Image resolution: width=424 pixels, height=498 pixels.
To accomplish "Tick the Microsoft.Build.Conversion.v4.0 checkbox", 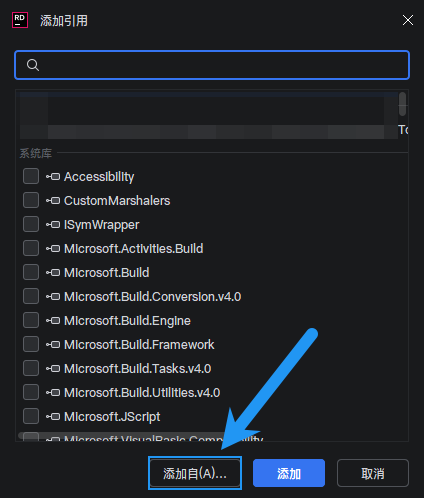I will 31,296.
